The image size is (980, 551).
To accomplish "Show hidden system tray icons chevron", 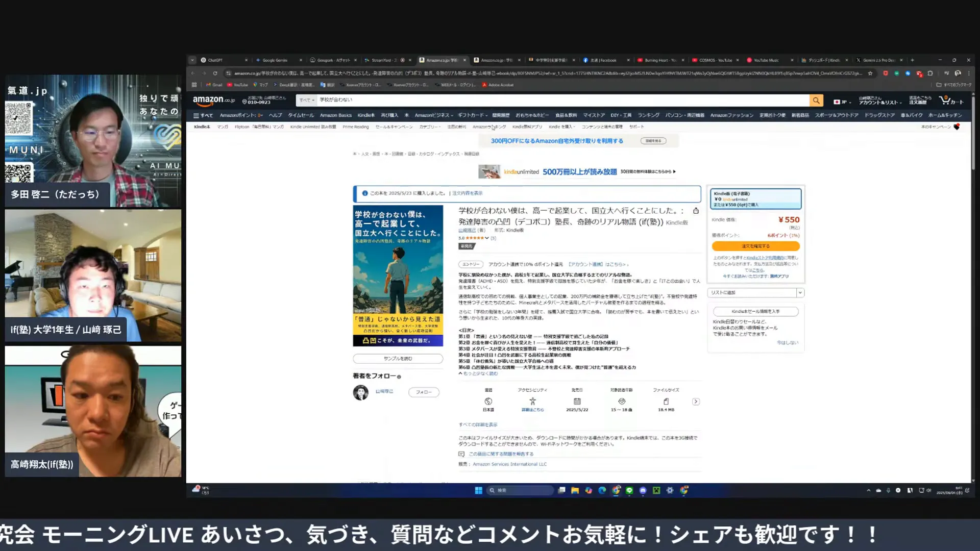I will (868, 490).
